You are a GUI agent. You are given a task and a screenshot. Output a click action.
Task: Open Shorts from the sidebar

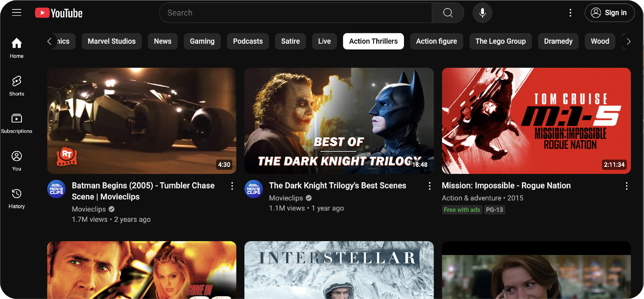coord(16,86)
